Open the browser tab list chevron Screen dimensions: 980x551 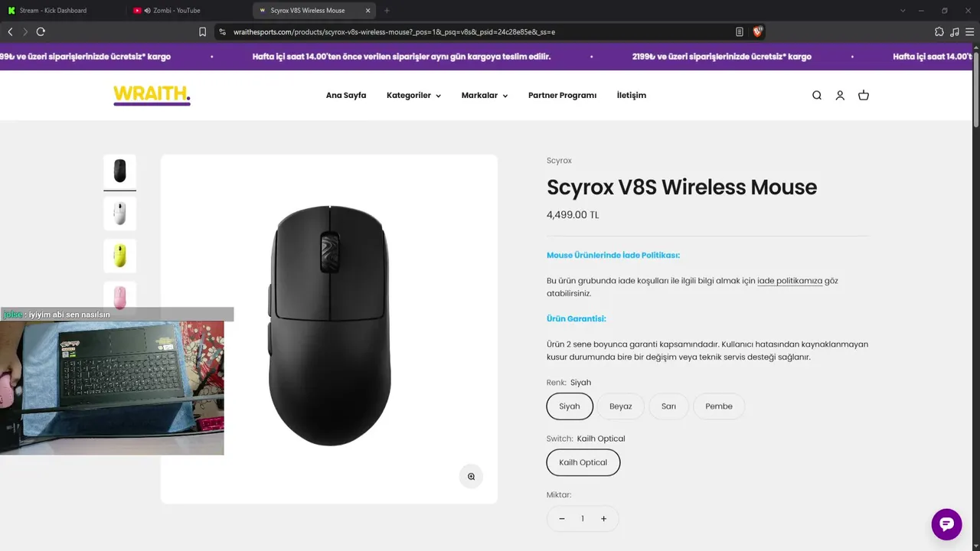pyautogui.click(x=903, y=11)
